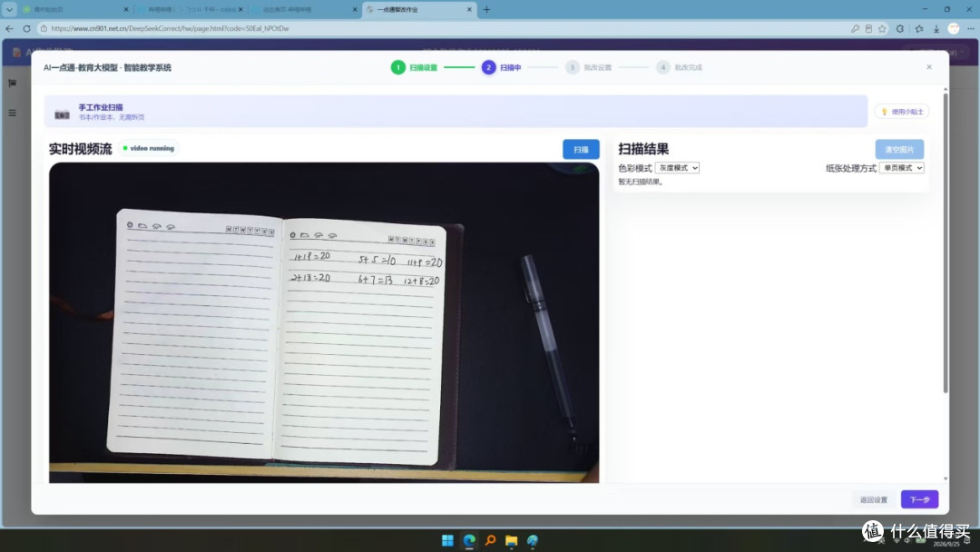Screen dimensions: 980x552
Task: Open a new browser tab
Action: pos(486,9)
